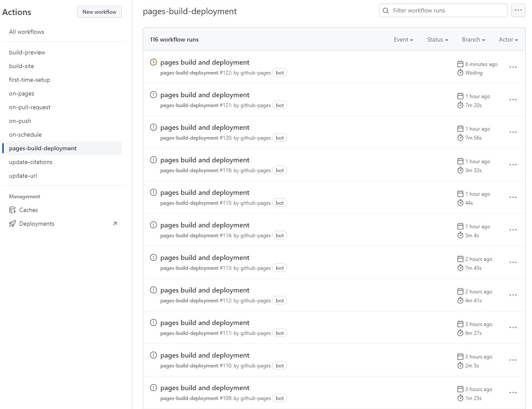Click the Caches icon in Management section
532x409 pixels.
12,210
